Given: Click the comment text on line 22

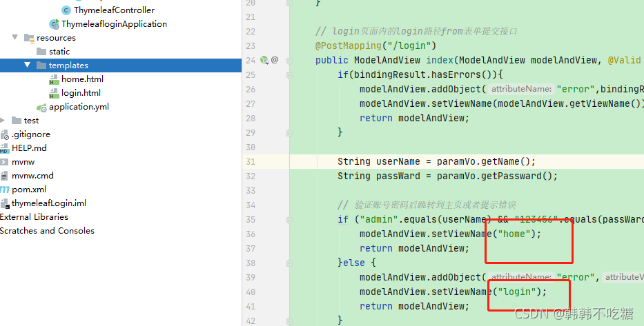Looking at the screenshot, I should 416,31.
